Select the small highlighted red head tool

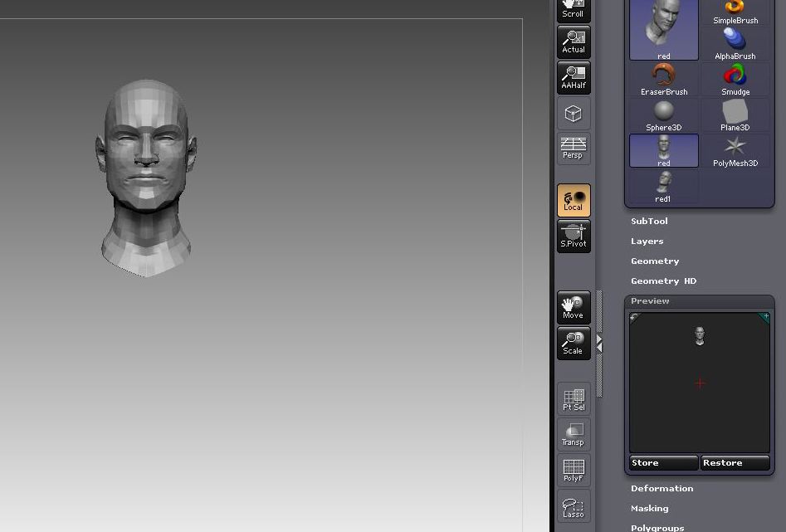click(x=664, y=151)
